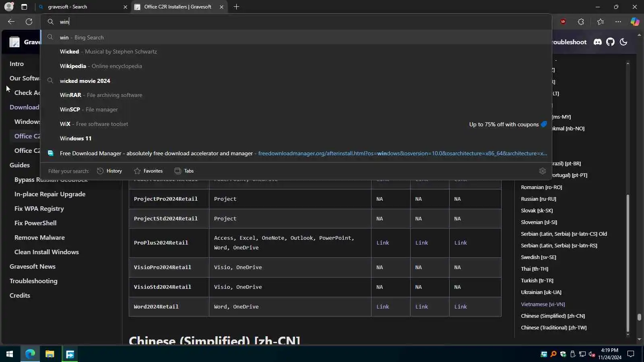Click middle Link in Word2024Retail row
Viewport: 644px width, 362px height.
[x=421, y=306]
